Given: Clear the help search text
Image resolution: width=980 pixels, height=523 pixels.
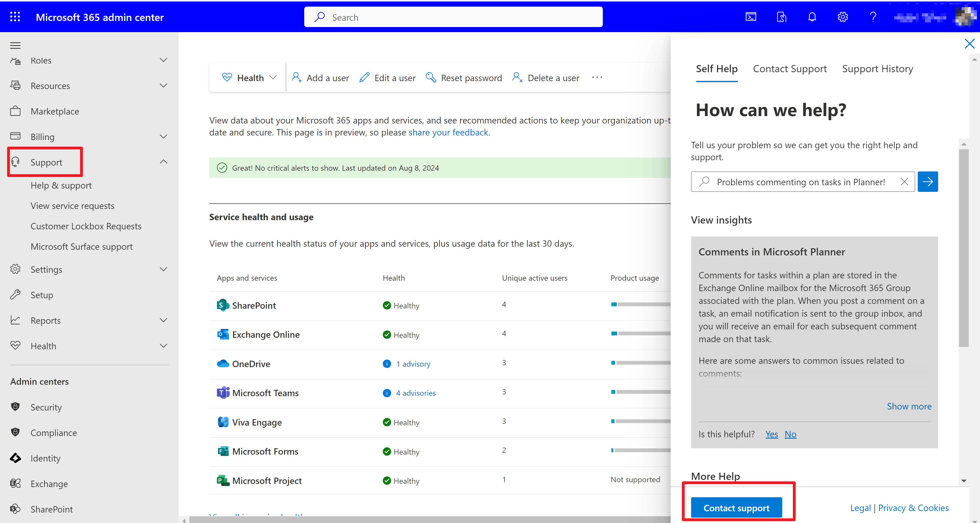Looking at the screenshot, I should coord(904,182).
